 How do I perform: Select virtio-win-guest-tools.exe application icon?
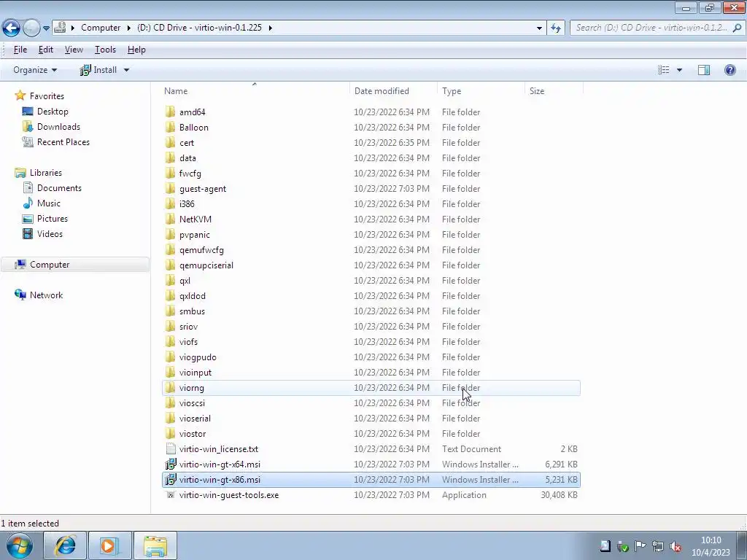(x=170, y=495)
